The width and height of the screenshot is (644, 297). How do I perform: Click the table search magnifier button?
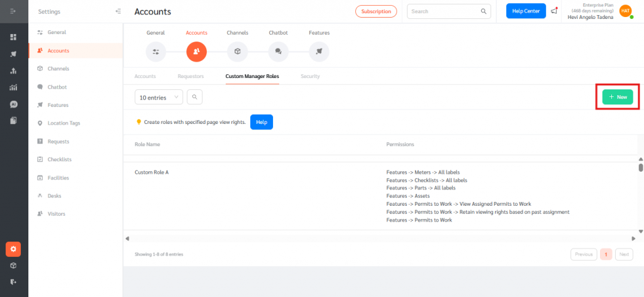pyautogui.click(x=195, y=97)
